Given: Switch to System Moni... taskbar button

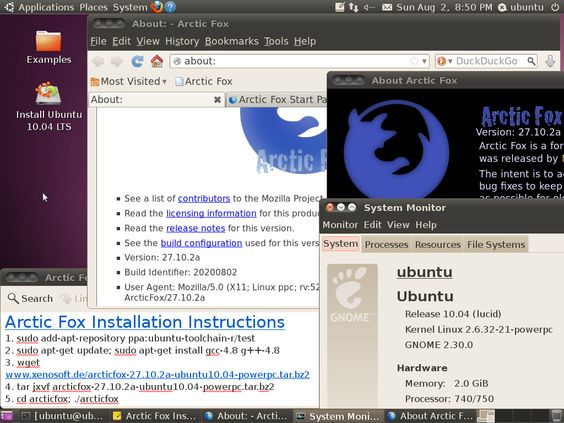Looking at the screenshot, I should coord(338,416).
